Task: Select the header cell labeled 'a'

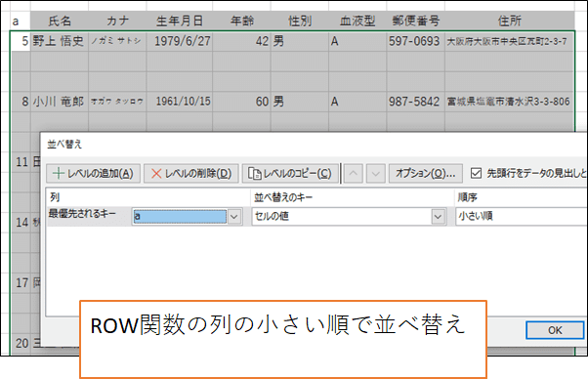Action: tap(21, 21)
